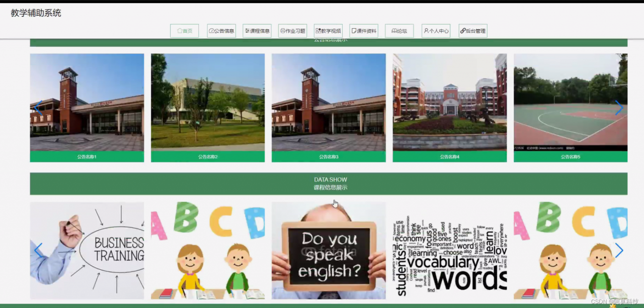Image resolution: width=644 pixels, height=308 pixels.
Task: Open the 个人中心 nav item
Action: (436, 31)
